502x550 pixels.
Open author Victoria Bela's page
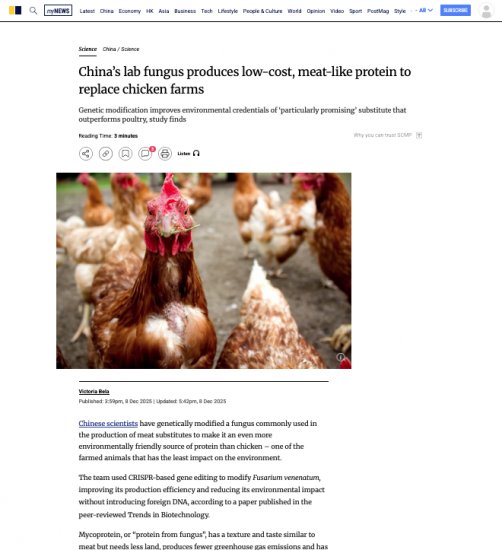point(94,391)
